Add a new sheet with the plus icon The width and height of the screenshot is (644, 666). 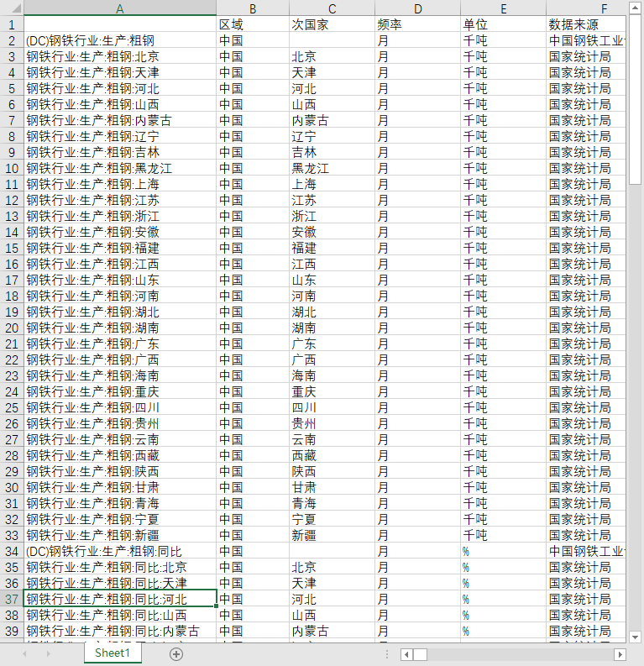(x=176, y=654)
